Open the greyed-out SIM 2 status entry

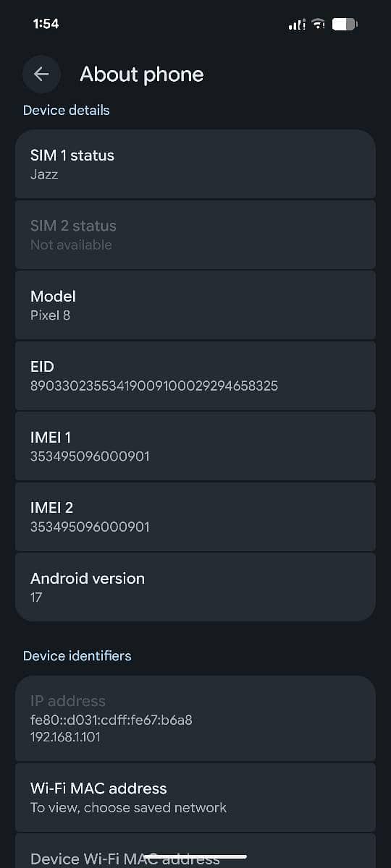point(195,234)
